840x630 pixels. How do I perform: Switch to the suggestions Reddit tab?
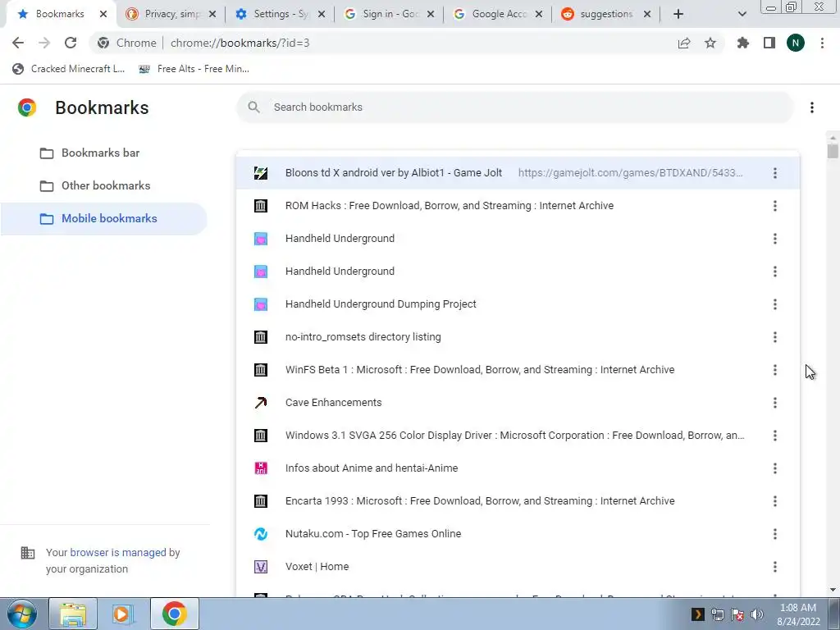(x=606, y=14)
